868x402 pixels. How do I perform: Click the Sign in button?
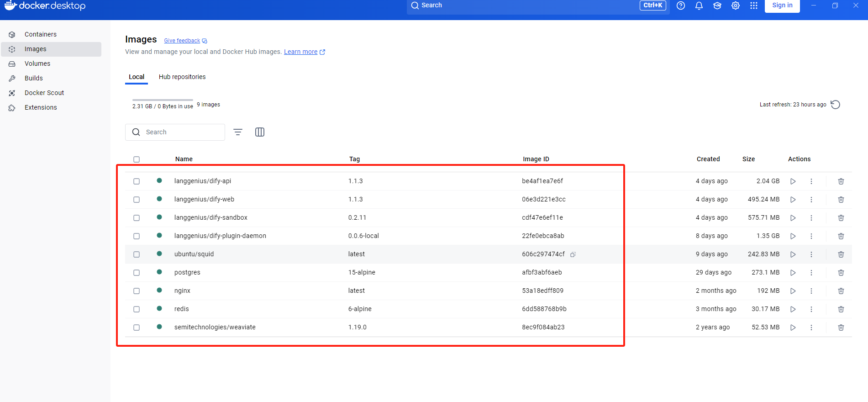click(782, 5)
